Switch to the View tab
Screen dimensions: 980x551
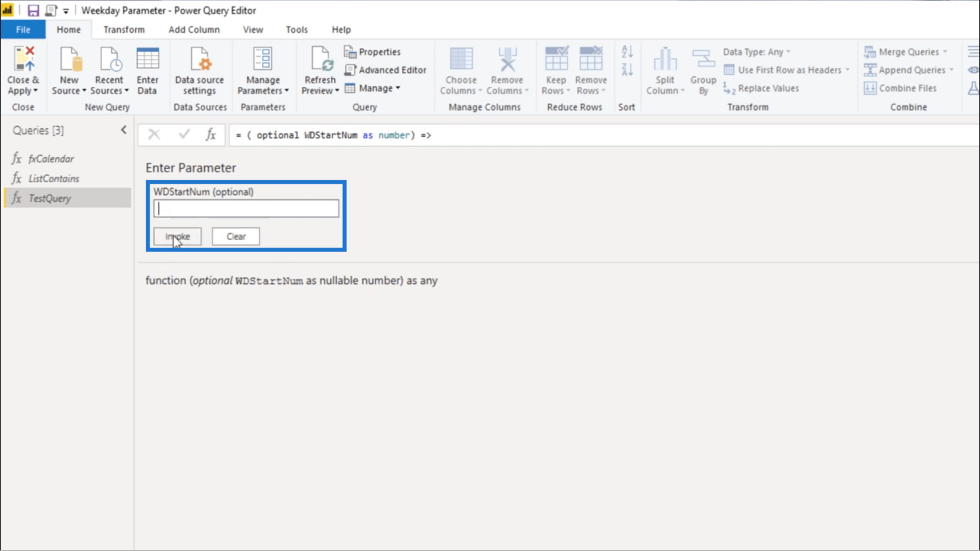tap(253, 30)
